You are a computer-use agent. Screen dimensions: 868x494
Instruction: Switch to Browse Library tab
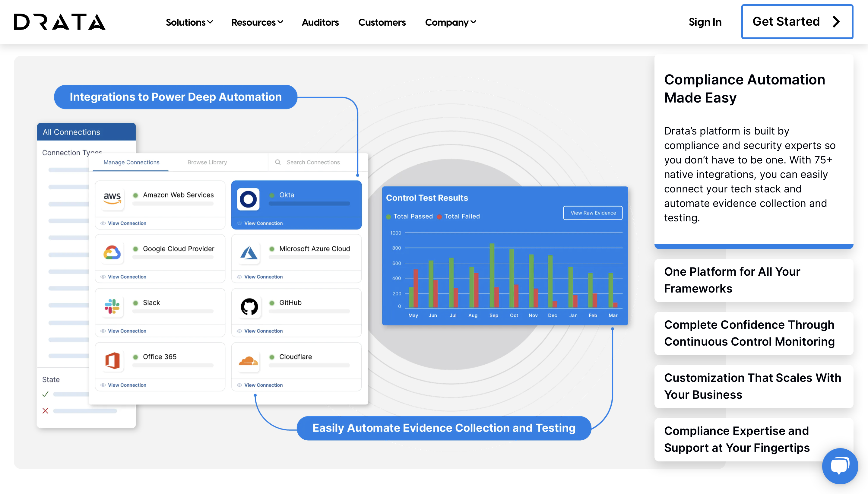click(x=207, y=162)
